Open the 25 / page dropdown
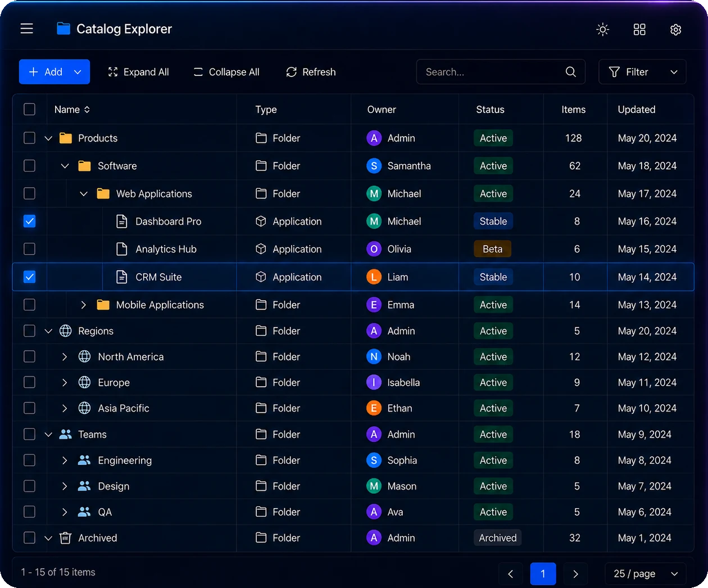 (646, 574)
